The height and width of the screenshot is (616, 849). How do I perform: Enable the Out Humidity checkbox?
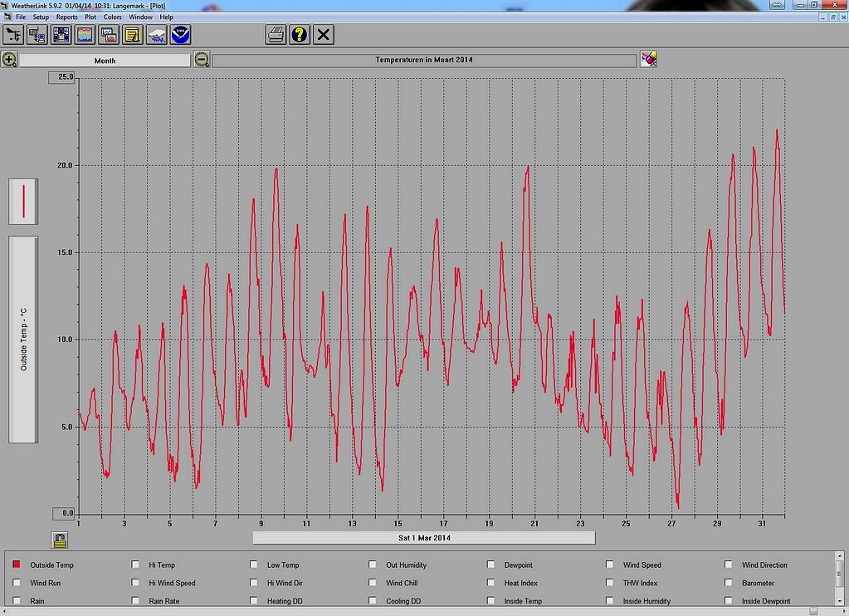coord(372,565)
